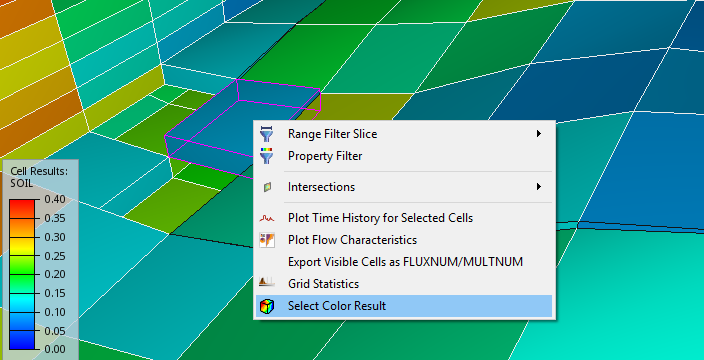Select Plot Time History for Selected Cells
The width and height of the screenshot is (704, 360).
(x=404, y=218)
